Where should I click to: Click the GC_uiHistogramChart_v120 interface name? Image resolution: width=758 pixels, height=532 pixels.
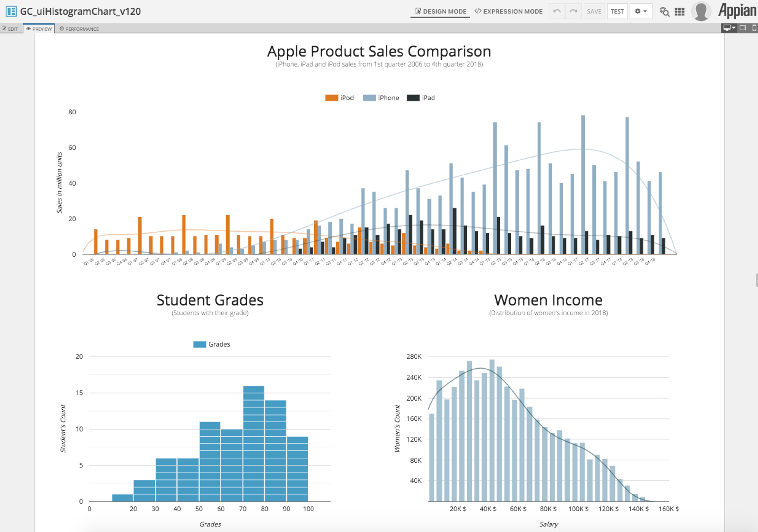(x=80, y=12)
